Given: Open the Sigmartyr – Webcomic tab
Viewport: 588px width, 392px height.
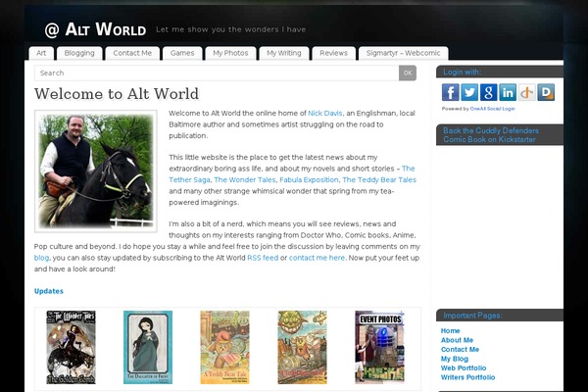Looking at the screenshot, I should [x=403, y=53].
